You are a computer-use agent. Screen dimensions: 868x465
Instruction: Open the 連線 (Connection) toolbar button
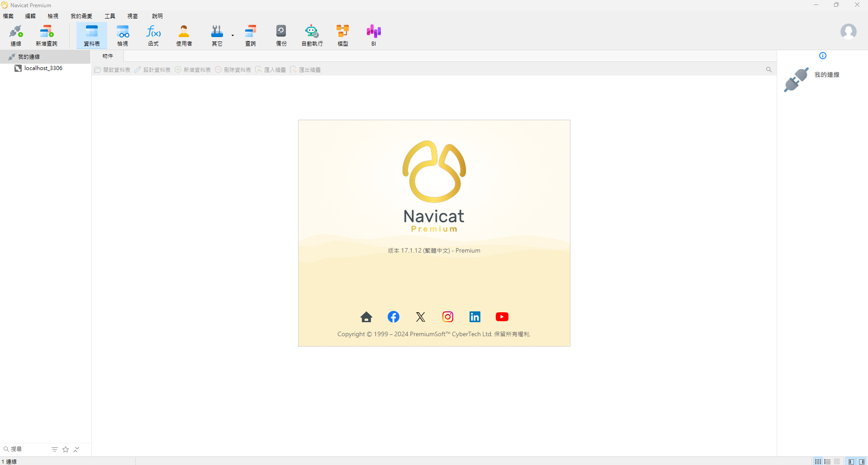click(x=16, y=35)
